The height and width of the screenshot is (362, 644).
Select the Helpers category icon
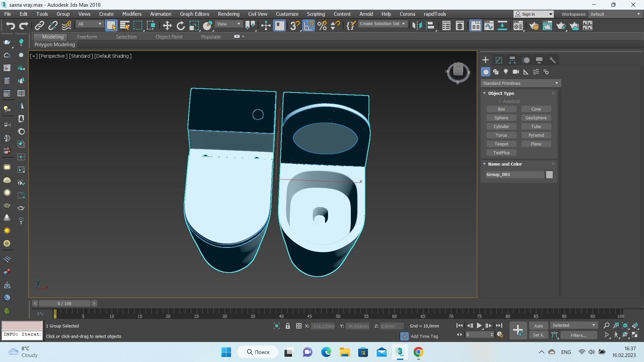click(x=526, y=72)
